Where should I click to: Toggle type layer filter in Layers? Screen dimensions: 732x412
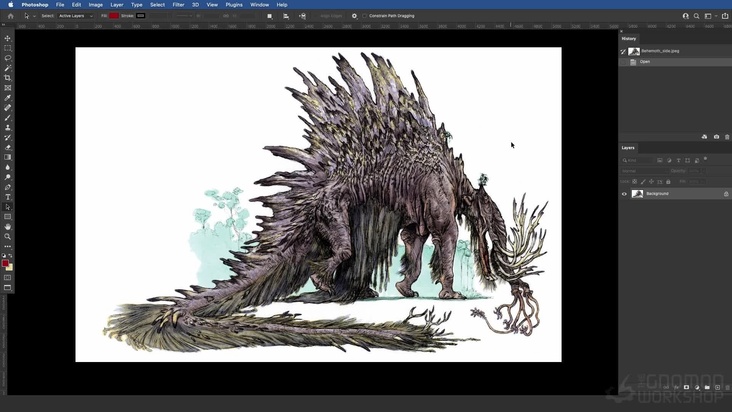(678, 161)
